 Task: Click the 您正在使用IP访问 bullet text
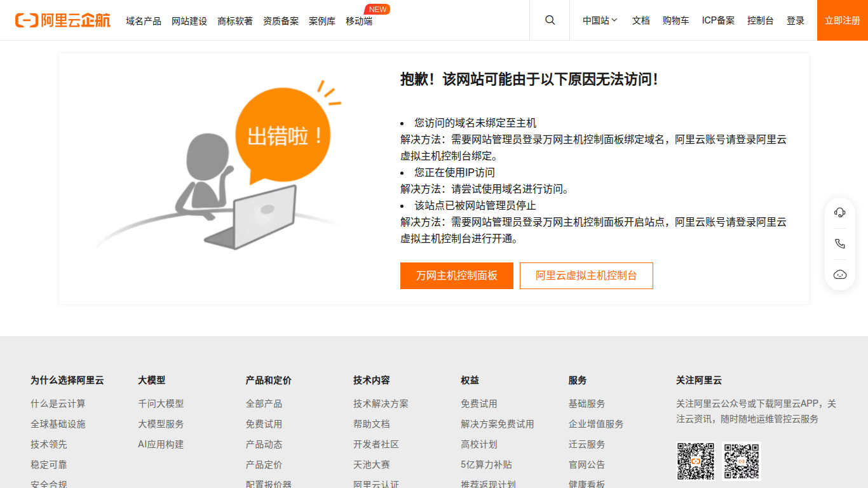coord(454,172)
